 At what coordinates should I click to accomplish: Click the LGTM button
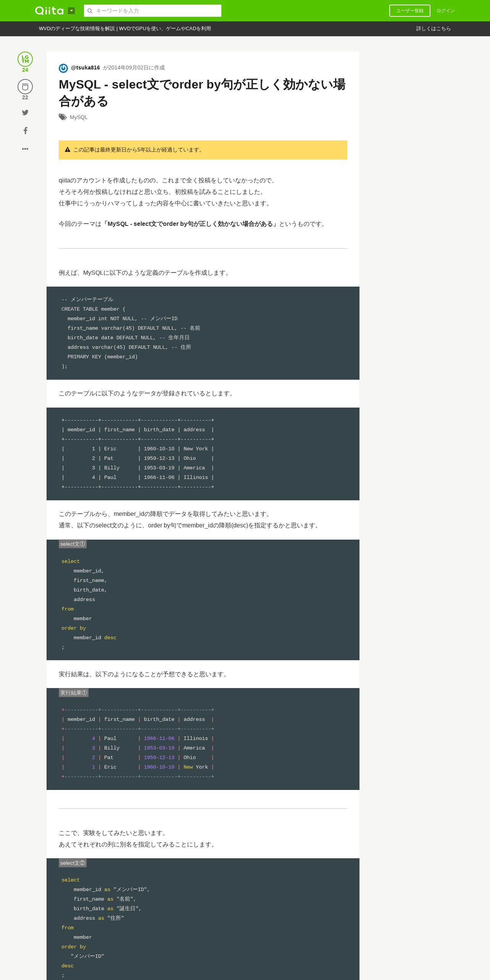(x=25, y=59)
